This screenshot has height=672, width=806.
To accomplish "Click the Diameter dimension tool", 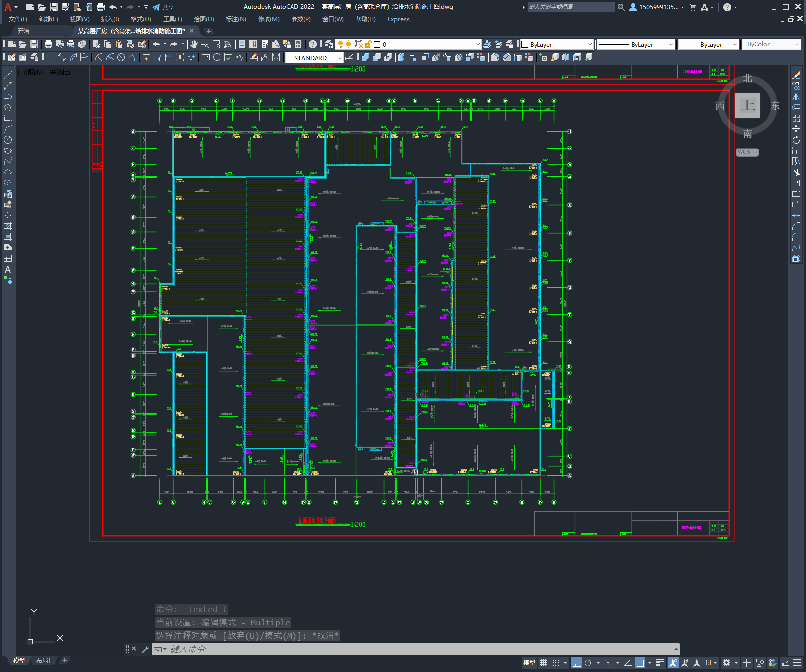I will pyautogui.click(x=121, y=57).
